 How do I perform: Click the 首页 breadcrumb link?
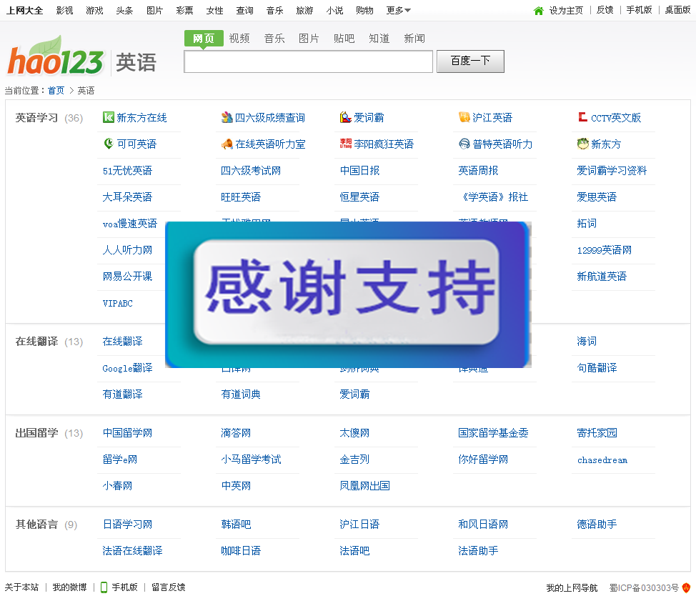click(x=56, y=91)
